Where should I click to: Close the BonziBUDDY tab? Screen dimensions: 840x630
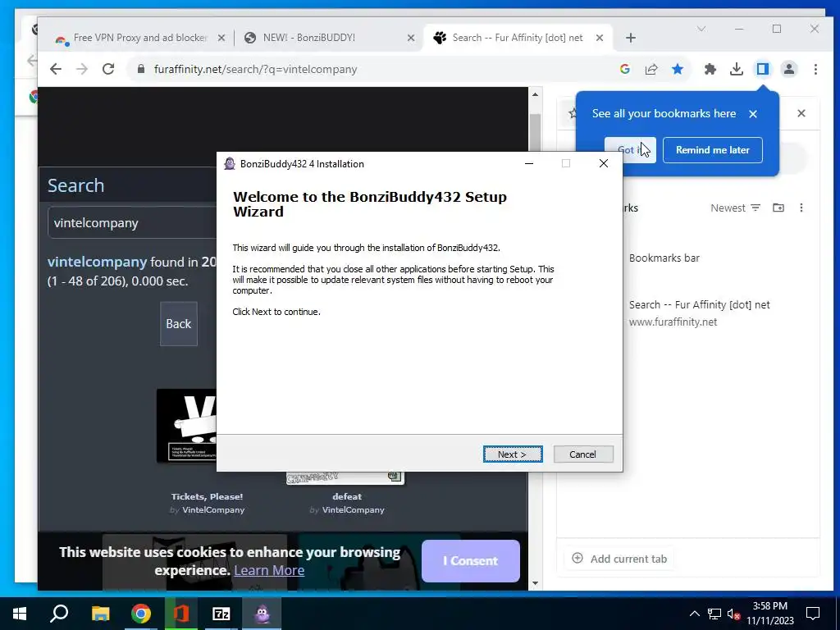(x=411, y=38)
